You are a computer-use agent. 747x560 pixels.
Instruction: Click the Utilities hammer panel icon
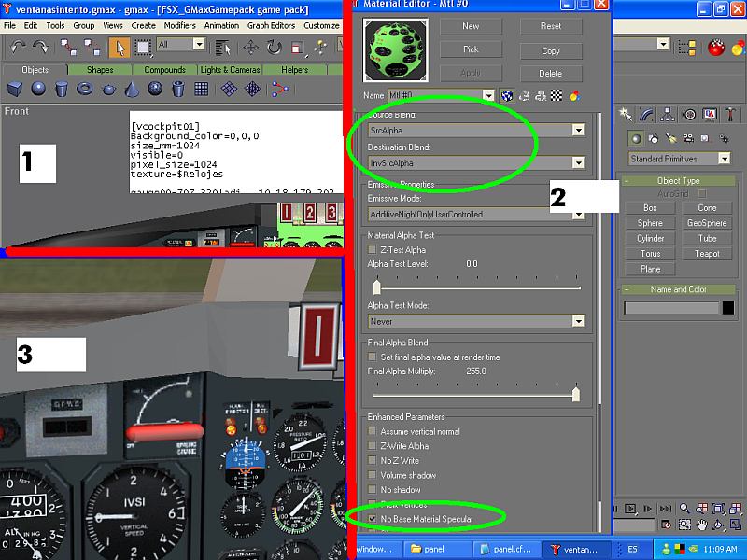pos(731,114)
